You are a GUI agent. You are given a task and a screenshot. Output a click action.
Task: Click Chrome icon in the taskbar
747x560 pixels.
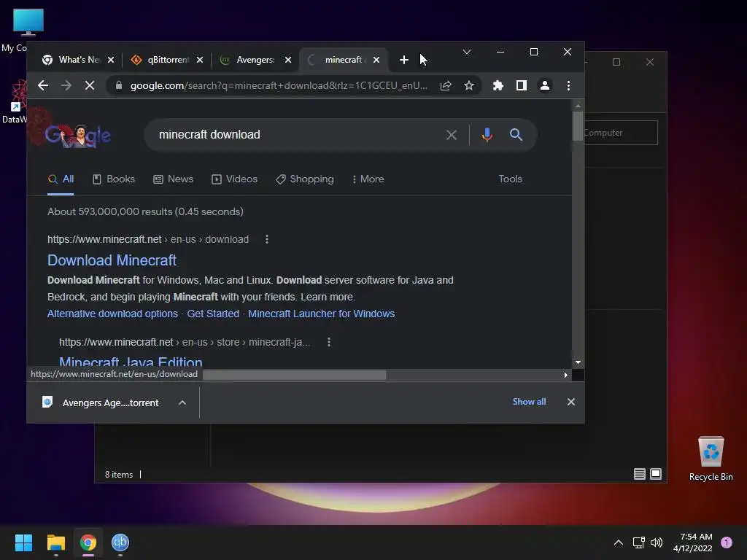click(x=88, y=542)
